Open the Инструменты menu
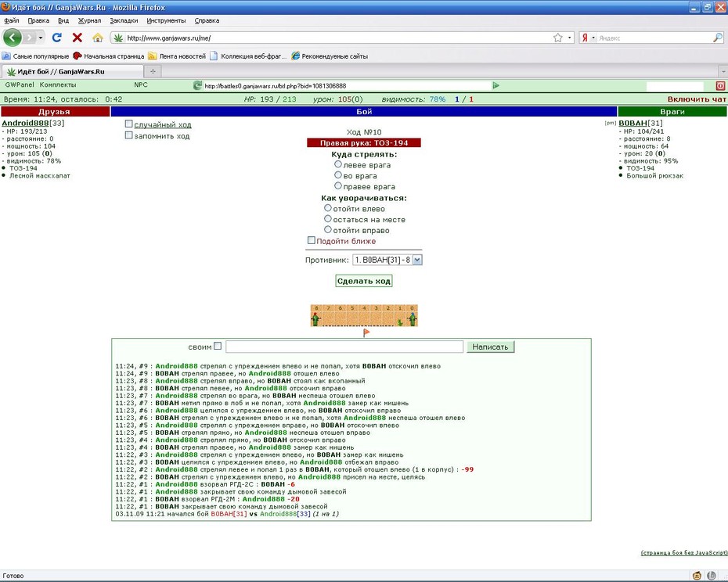The image size is (728, 582). (166, 20)
